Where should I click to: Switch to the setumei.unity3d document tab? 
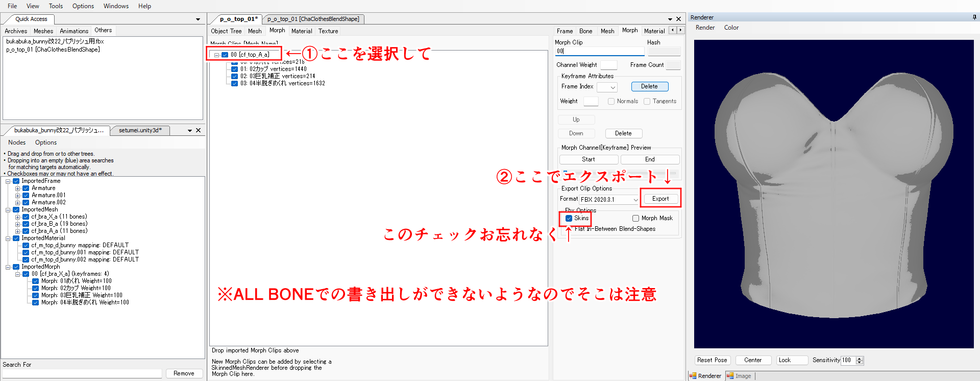coord(140,130)
